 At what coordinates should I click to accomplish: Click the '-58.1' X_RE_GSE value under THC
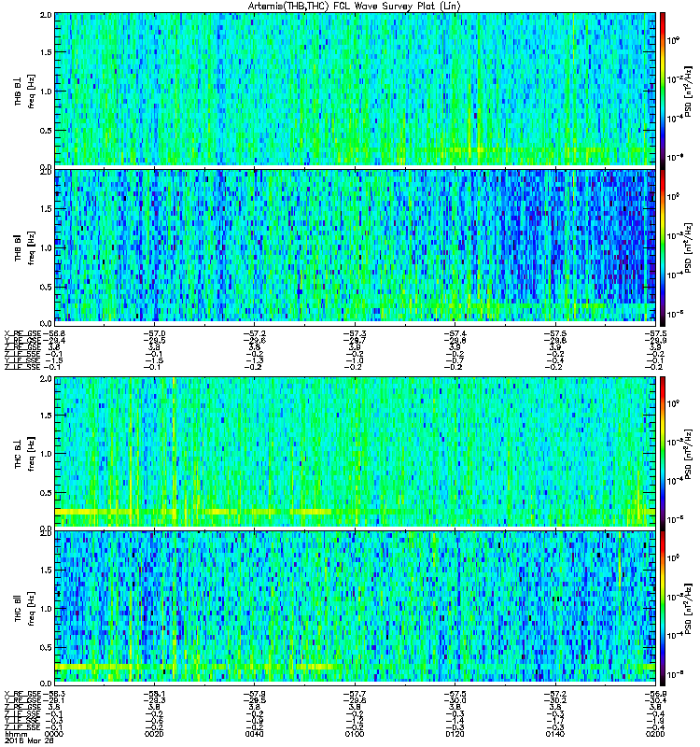pos(154,694)
